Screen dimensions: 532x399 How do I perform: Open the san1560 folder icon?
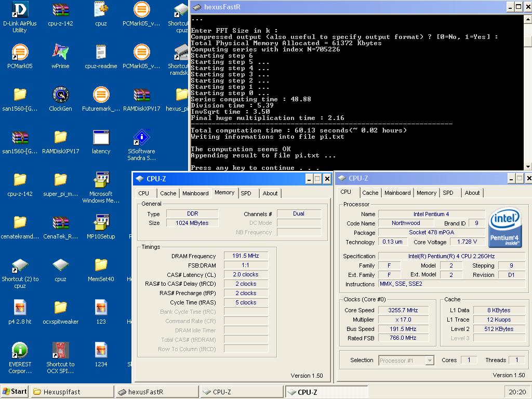(x=20, y=95)
